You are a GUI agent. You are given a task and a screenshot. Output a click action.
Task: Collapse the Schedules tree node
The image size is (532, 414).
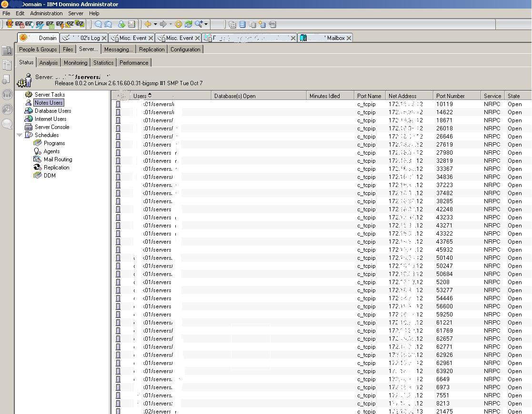[20, 135]
